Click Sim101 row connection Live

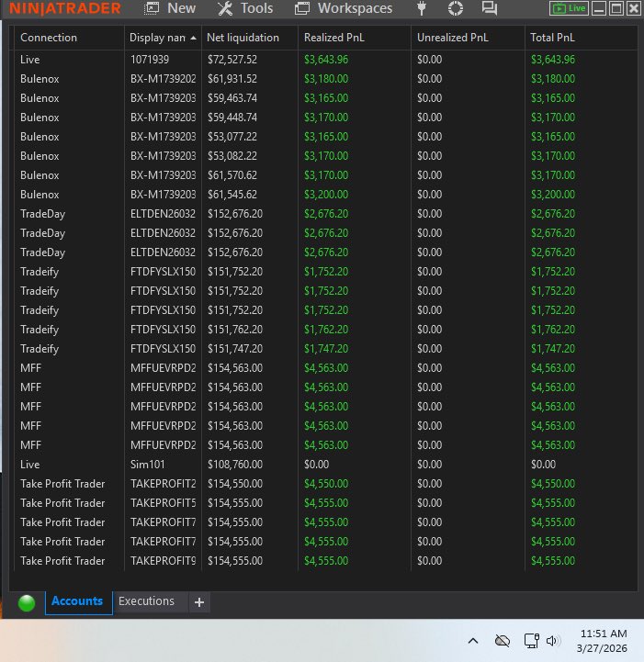(30, 465)
